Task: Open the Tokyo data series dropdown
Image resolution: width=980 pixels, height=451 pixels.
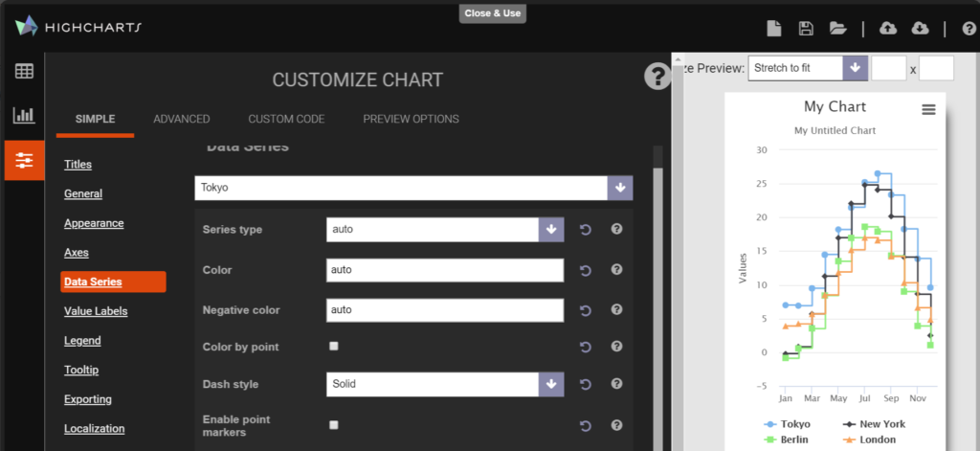Action: [413, 188]
